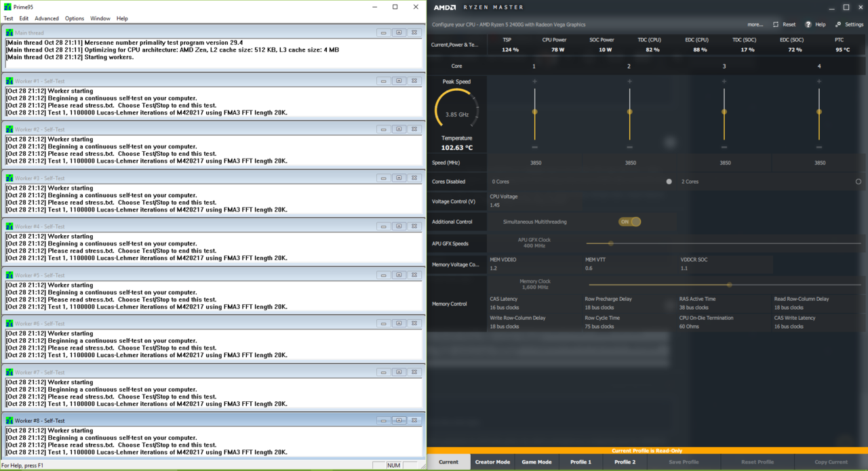Click the CPU On-Die Termination 60 Ohms value
868x471 pixels.
click(x=689, y=327)
